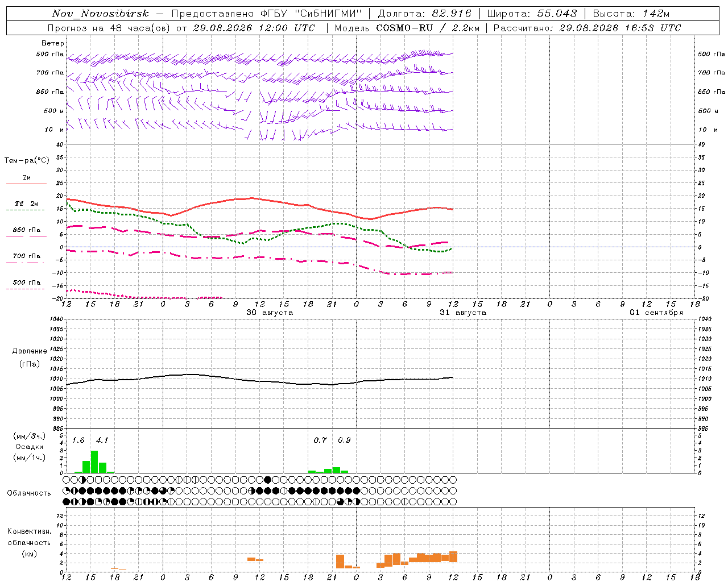Select the Широта 55.043 header field
Screen dimensions: 728x582
tap(532, 14)
